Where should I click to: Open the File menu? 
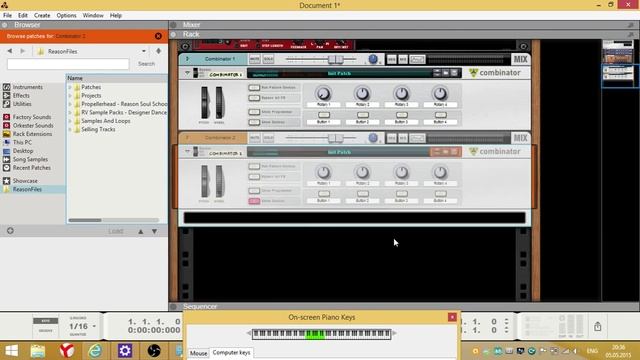pyautogui.click(x=7, y=16)
